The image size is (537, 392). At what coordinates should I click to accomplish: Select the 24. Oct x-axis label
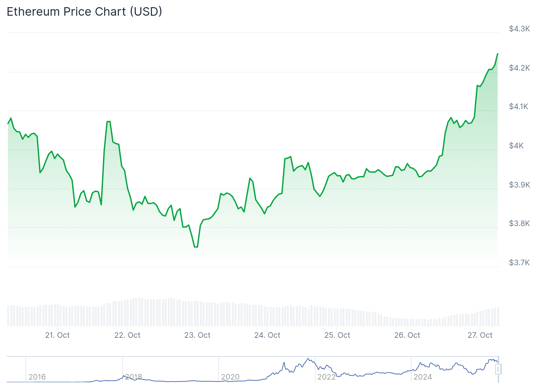[x=267, y=335]
